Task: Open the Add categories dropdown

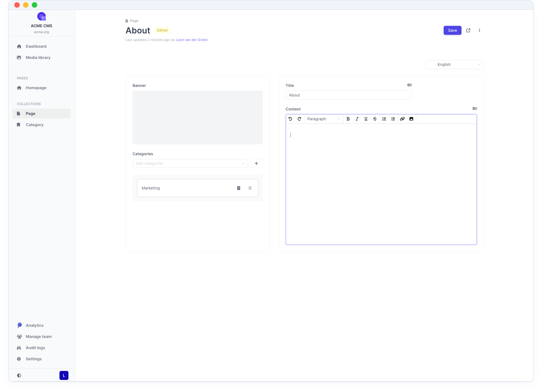Action: click(190, 163)
